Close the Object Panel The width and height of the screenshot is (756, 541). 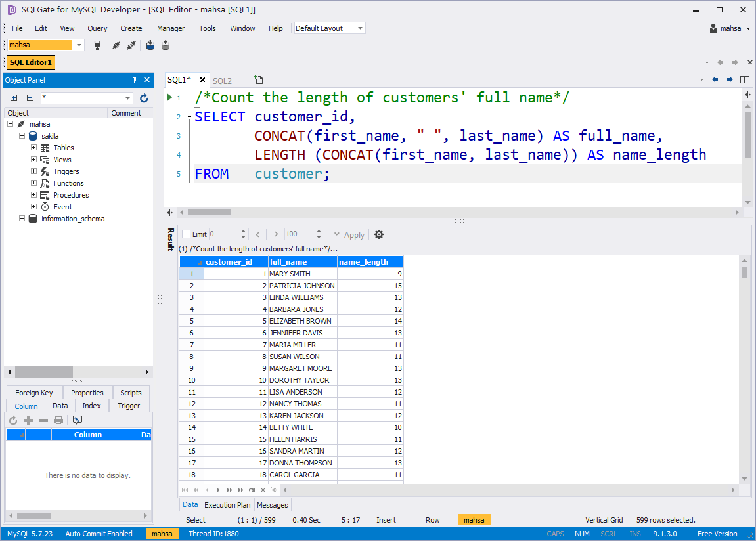(146, 80)
